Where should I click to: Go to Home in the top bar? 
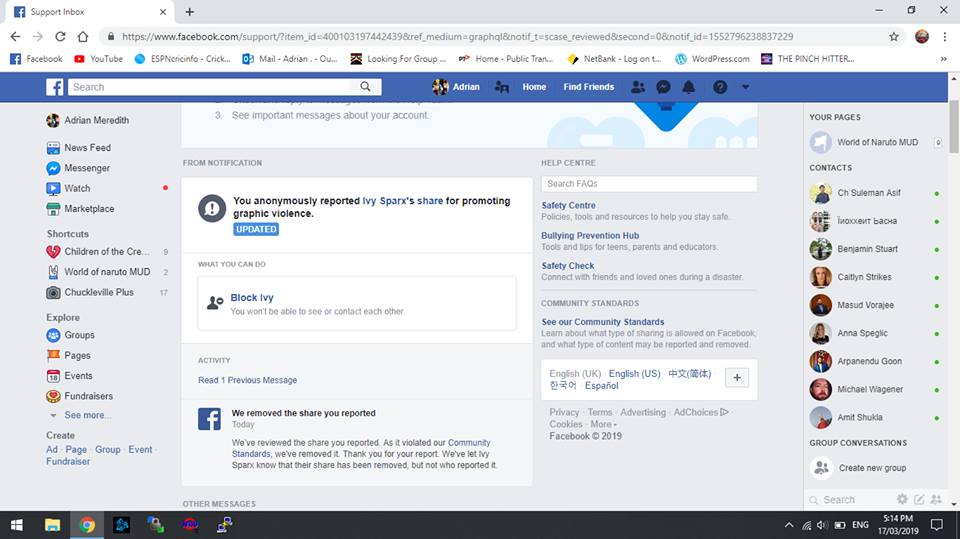534,87
